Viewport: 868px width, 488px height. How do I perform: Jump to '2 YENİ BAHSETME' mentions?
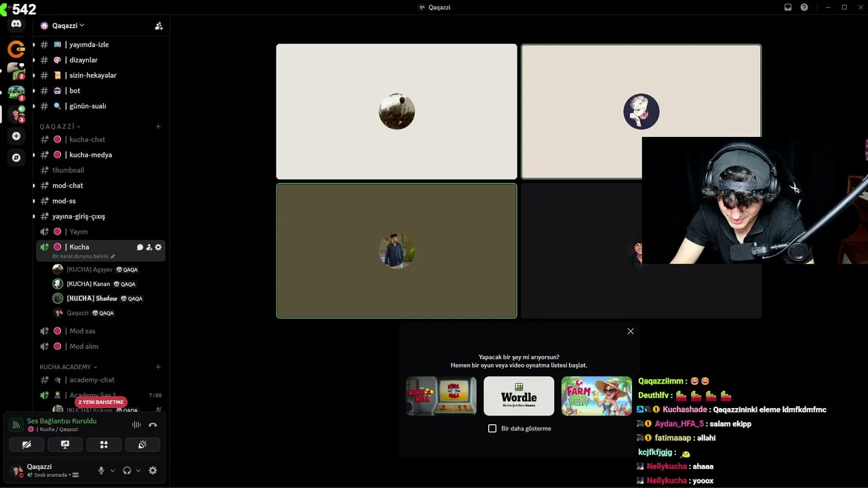101,402
